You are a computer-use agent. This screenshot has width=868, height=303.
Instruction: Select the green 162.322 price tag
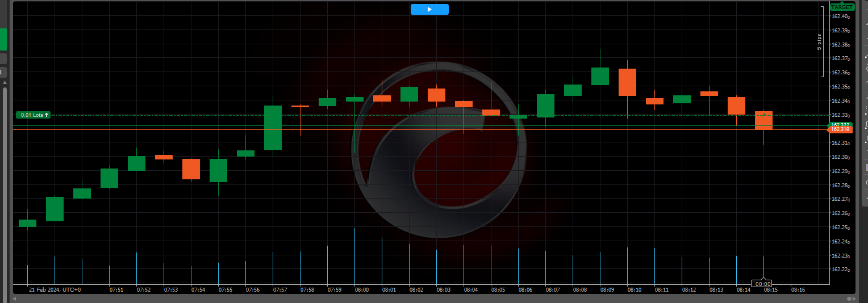[x=840, y=124]
